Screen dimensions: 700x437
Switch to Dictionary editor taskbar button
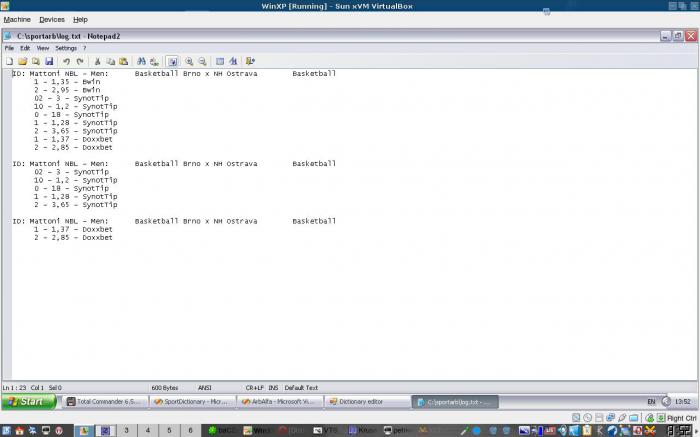pyautogui.click(x=367, y=402)
